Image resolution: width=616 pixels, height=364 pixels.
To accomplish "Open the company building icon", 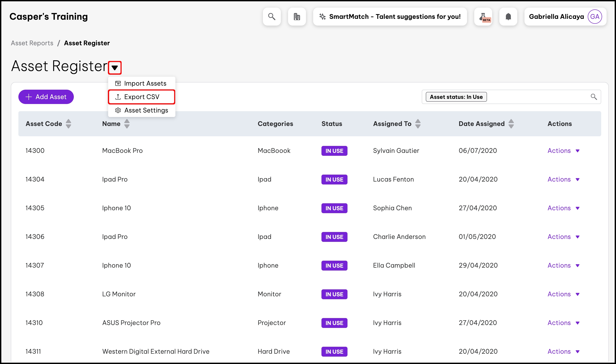I will 297,17.
